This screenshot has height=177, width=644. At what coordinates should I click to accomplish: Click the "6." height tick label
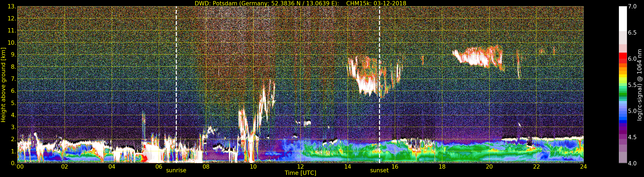click(x=13, y=91)
